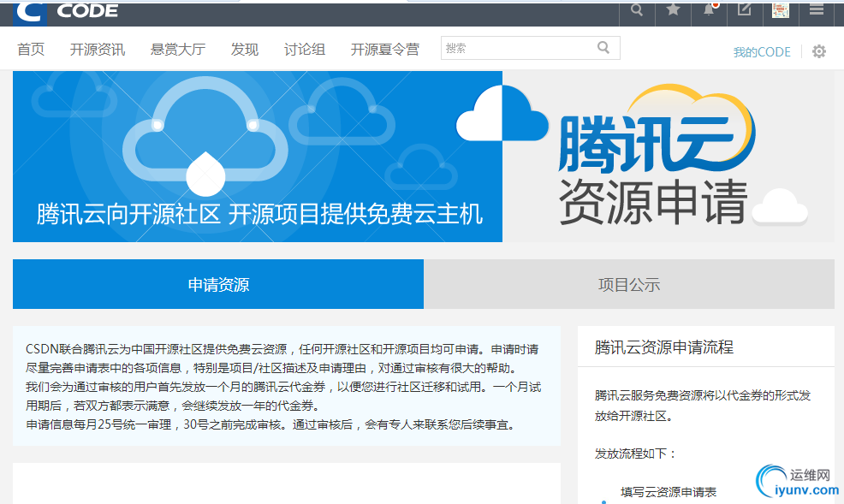The image size is (844, 504).
Task: Click the 填写云资源申请表 step text
Action: coord(669,492)
